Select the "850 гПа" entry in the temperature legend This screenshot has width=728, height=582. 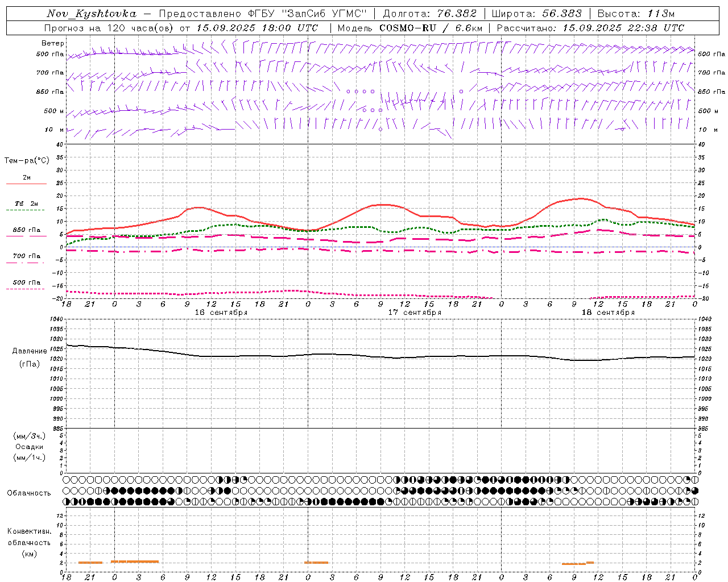[x=26, y=230]
